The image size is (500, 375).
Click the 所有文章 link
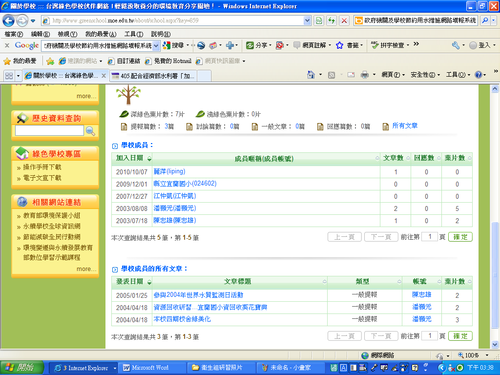click(405, 126)
